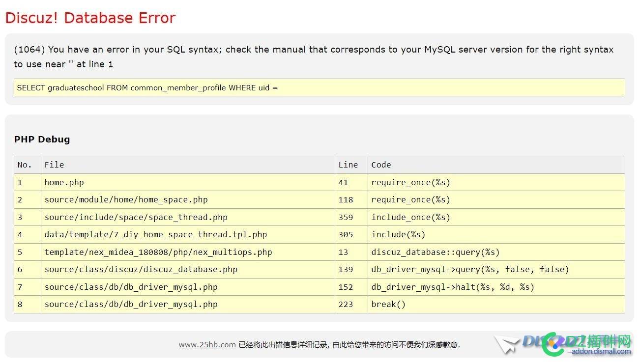
Task: Select the 'home.php' file cell
Action: pos(188,182)
